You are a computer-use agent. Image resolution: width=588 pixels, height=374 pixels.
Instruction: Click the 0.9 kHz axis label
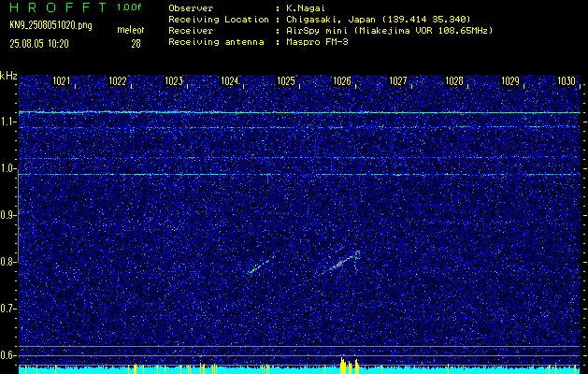click(7, 215)
